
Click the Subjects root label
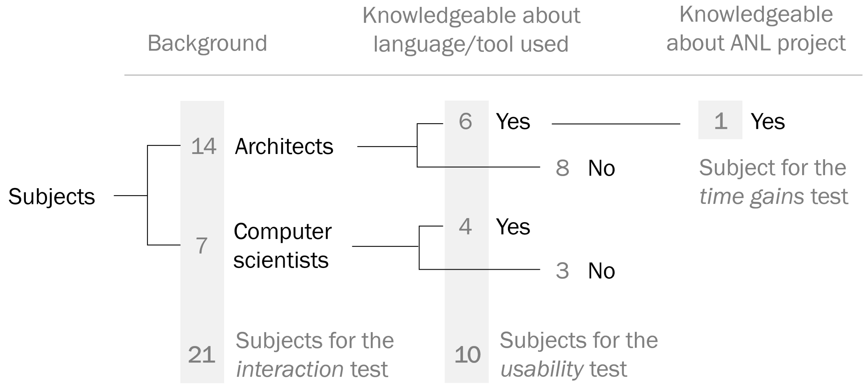point(51,196)
